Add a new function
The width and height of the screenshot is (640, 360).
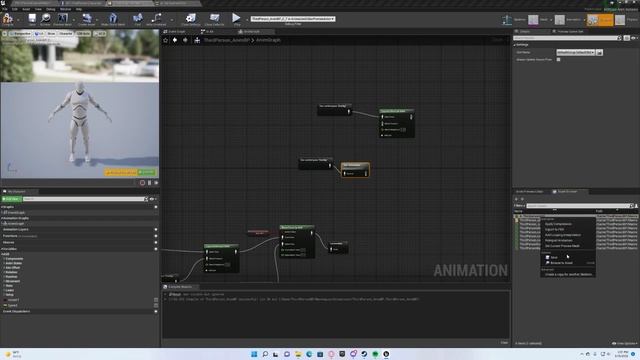156,236
